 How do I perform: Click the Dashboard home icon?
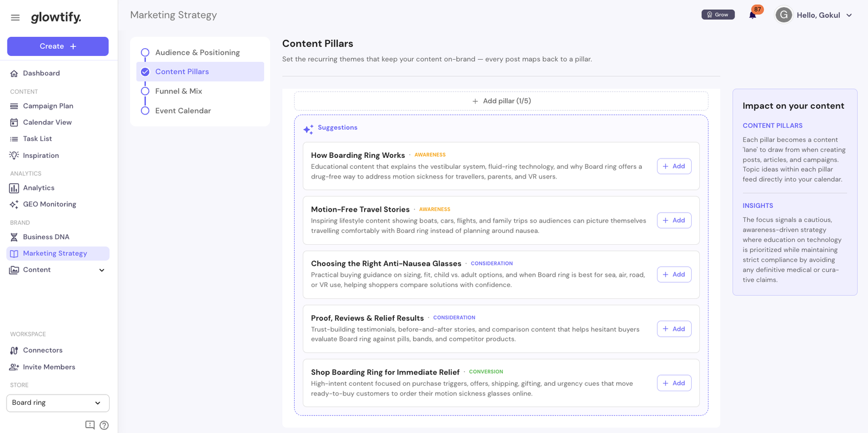[14, 73]
